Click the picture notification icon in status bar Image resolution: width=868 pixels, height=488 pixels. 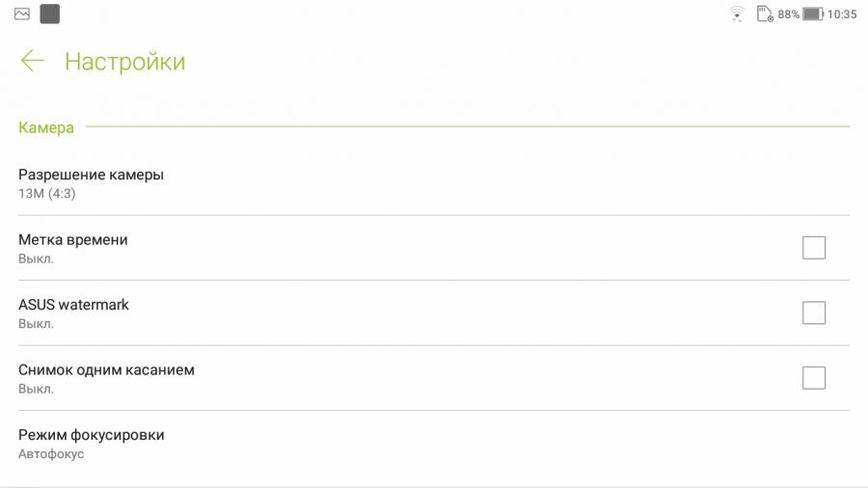22,14
